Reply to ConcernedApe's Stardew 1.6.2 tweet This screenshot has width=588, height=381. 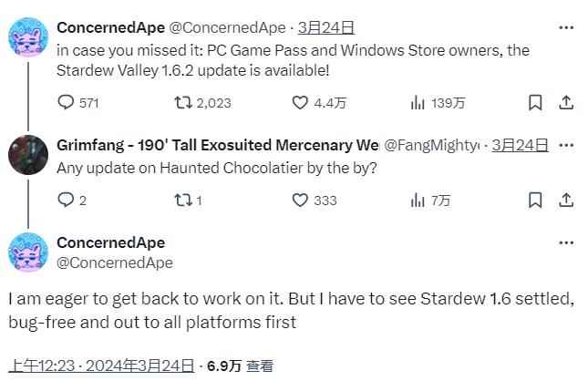click(66, 103)
